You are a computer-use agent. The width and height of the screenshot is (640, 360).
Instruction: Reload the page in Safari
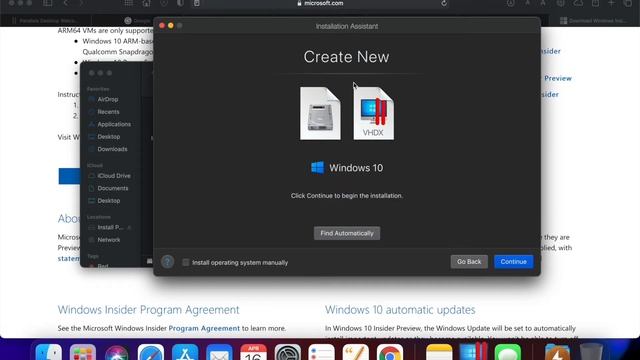(444, 3)
